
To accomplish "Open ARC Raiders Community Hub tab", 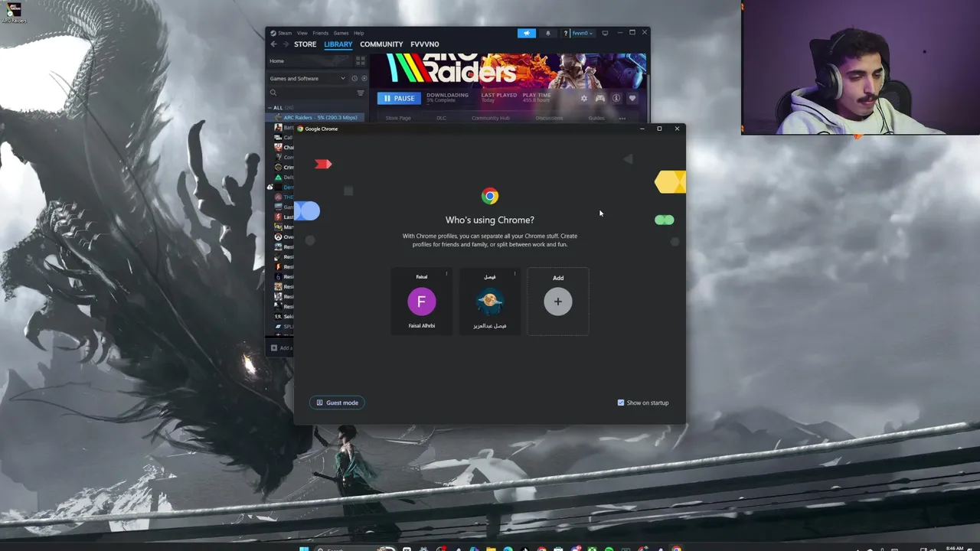I will [491, 118].
